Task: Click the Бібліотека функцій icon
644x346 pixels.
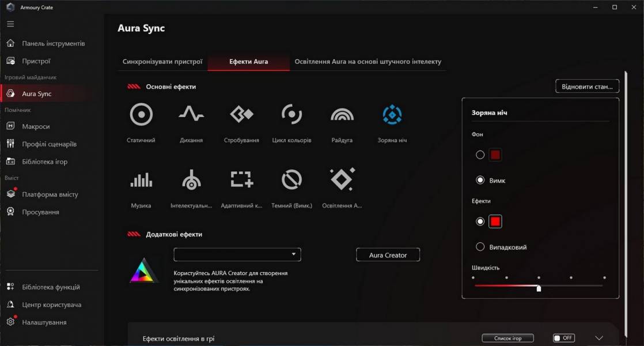Action: [x=11, y=287]
